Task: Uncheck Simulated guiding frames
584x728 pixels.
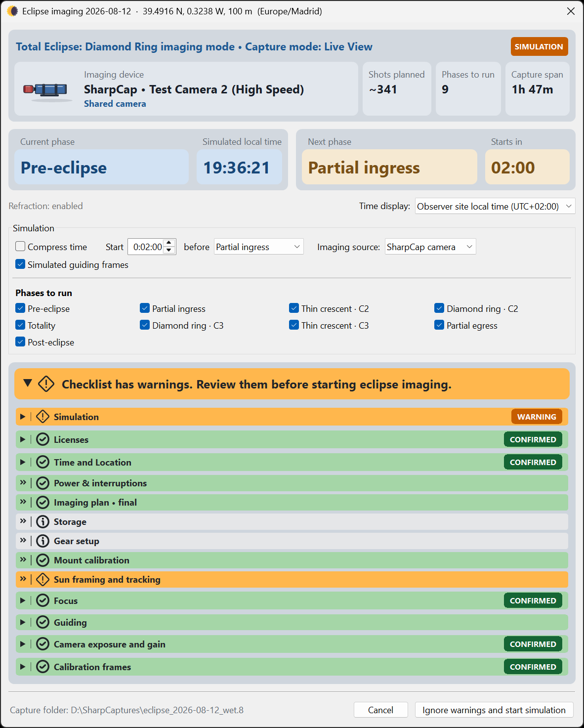Action: point(20,264)
